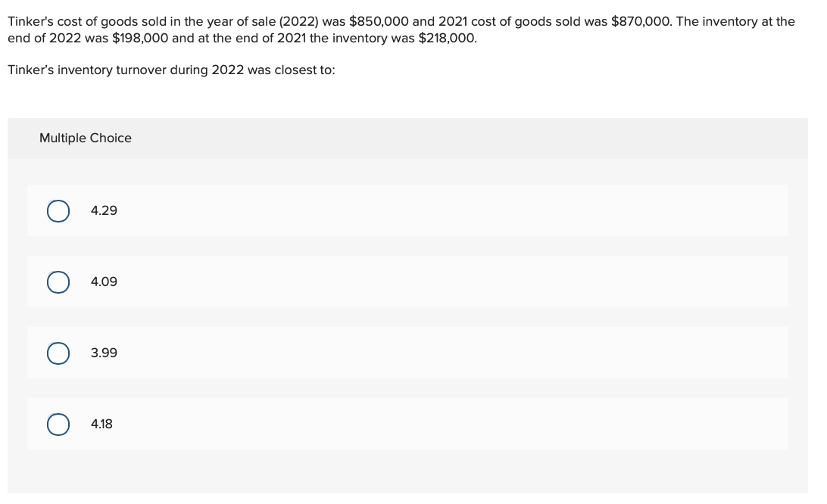Screen dimensions: 827x504
Task: Click the 4.29 answer label text
Action: click(x=104, y=211)
